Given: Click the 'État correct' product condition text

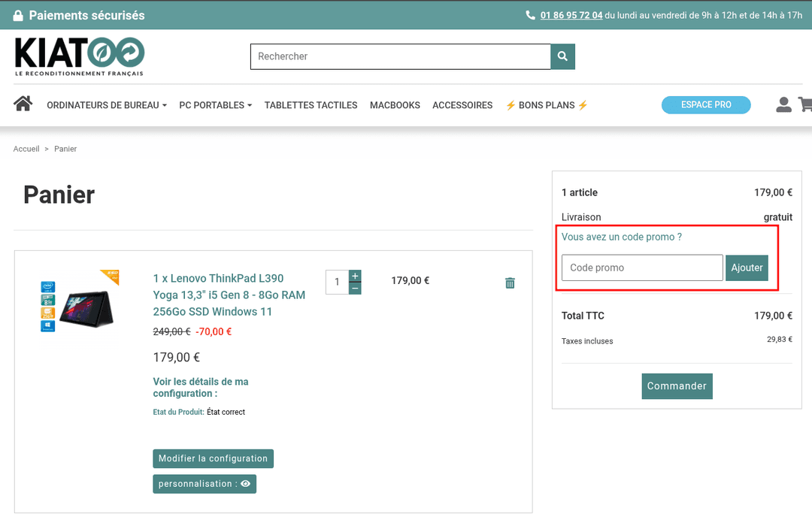Looking at the screenshot, I should point(226,412).
